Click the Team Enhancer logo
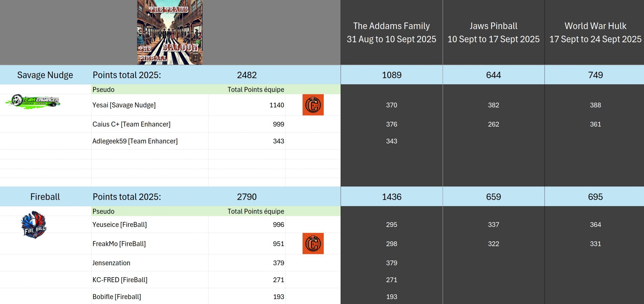644x304 pixels. click(x=33, y=101)
